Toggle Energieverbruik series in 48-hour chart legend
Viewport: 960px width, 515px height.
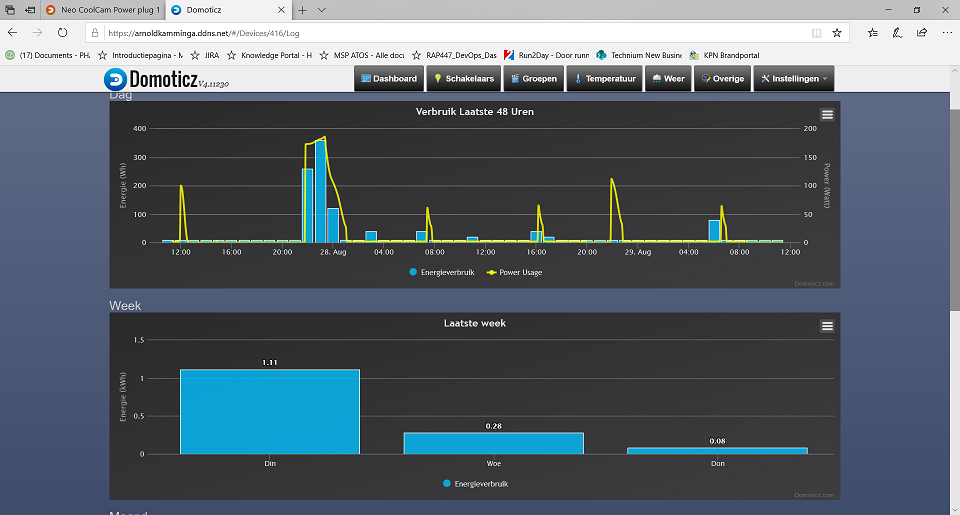[441, 273]
